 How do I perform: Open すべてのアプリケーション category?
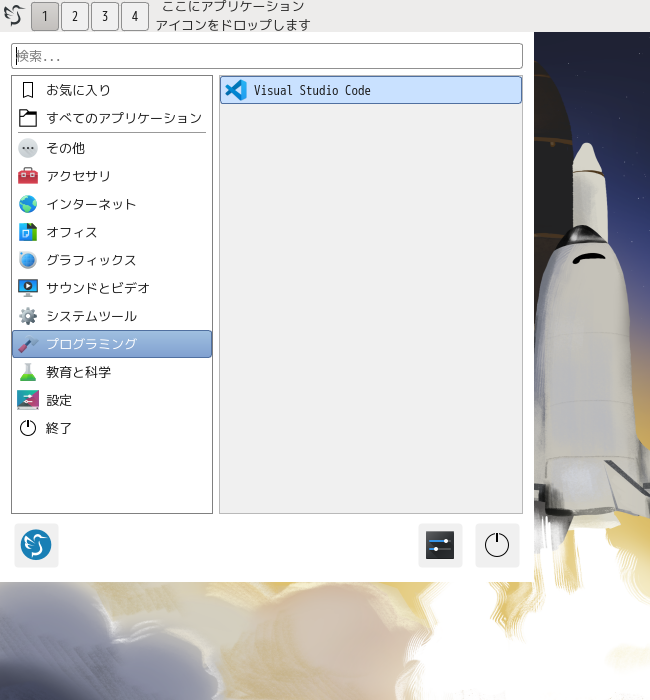point(112,118)
